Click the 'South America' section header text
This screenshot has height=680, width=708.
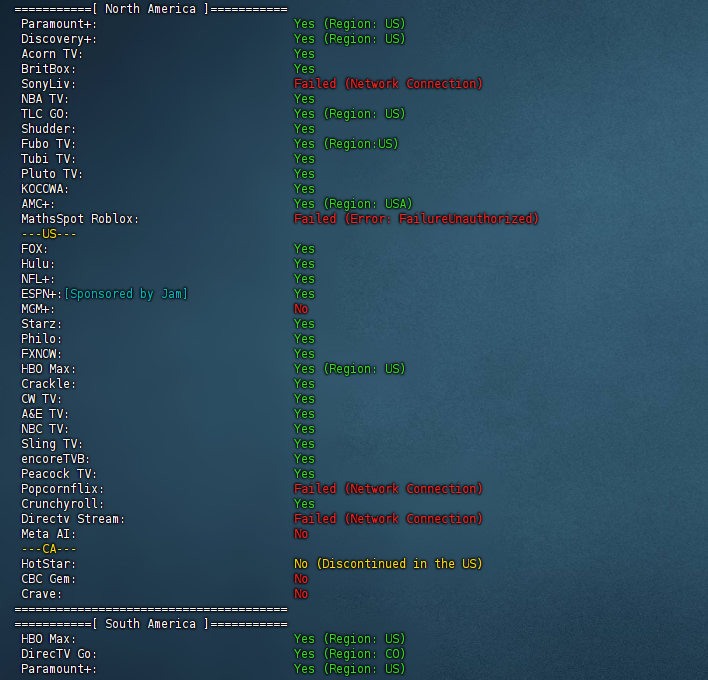point(150,624)
